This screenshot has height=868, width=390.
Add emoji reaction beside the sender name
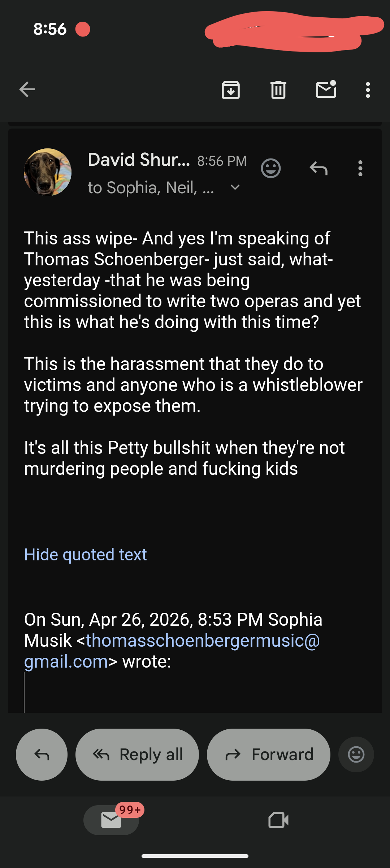coord(270,168)
